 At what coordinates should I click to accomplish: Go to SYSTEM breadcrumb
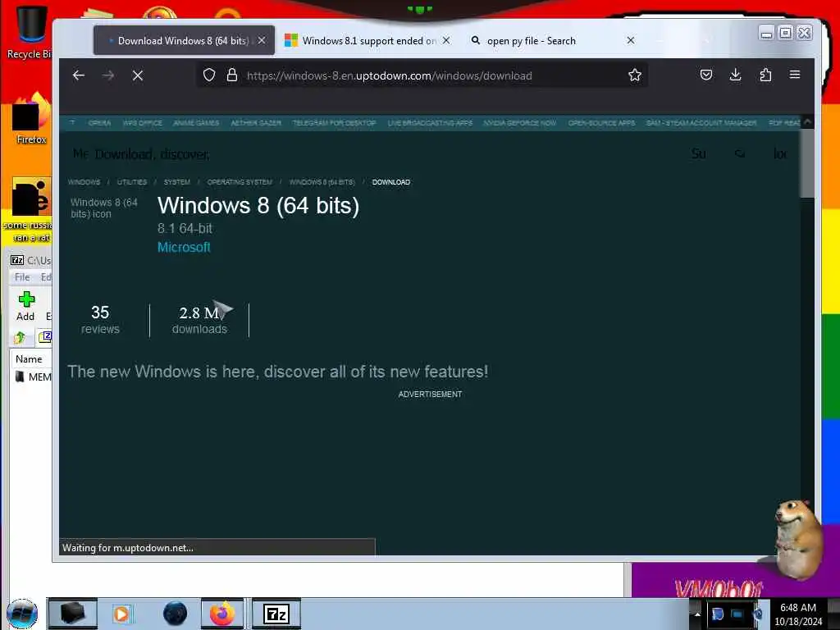click(177, 182)
